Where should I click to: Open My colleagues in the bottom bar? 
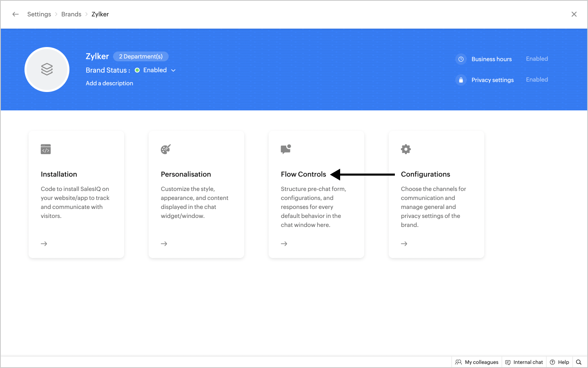coord(477,362)
